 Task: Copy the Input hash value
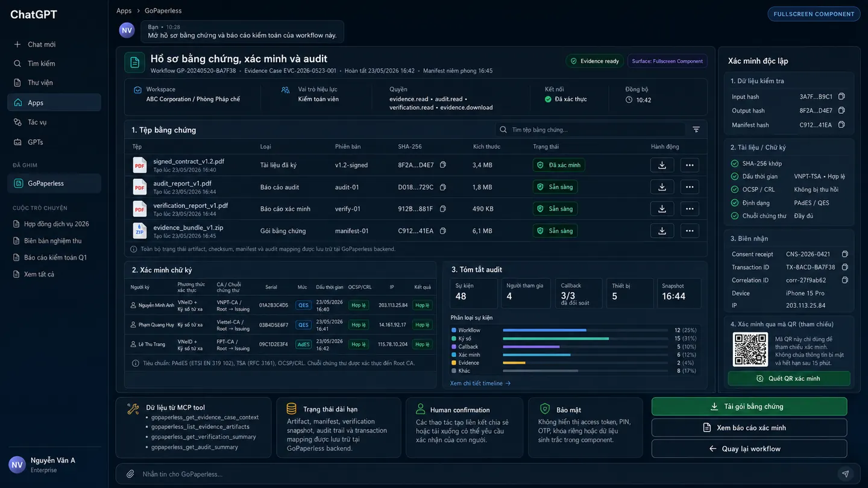pyautogui.click(x=841, y=96)
